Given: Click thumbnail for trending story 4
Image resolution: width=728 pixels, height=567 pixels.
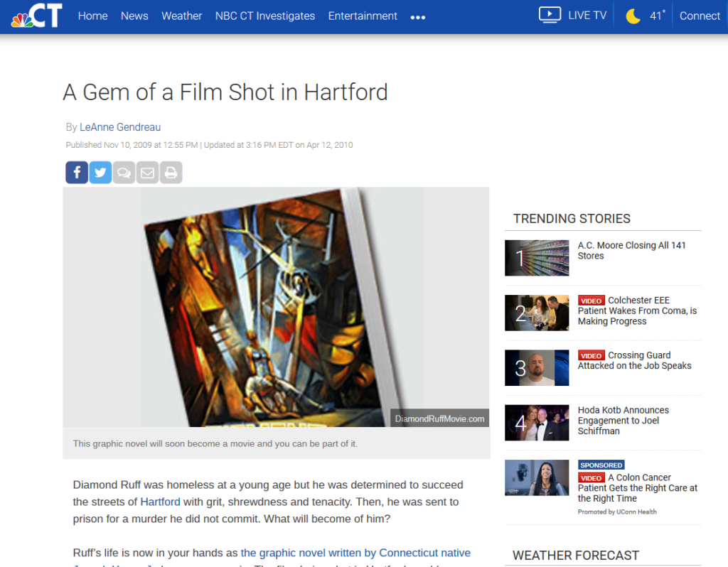Looking at the screenshot, I should pos(537,423).
